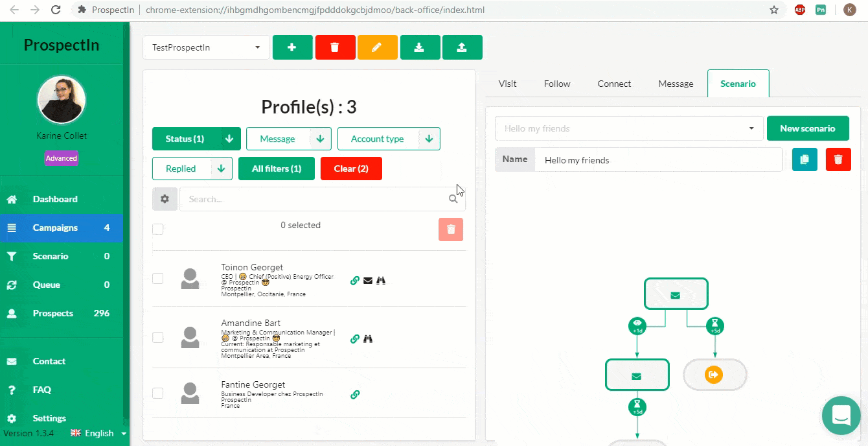Open Prospects in the sidebar
Image resolution: width=868 pixels, height=446 pixels.
pyautogui.click(x=62, y=313)
